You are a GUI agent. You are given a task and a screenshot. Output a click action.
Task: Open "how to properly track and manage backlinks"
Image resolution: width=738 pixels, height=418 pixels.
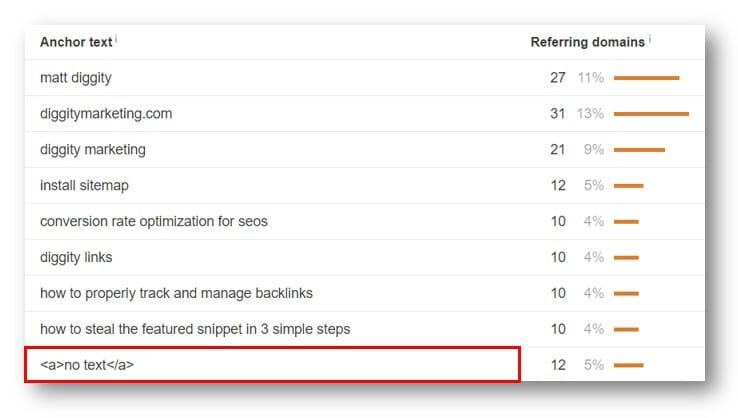coord(176,293)
